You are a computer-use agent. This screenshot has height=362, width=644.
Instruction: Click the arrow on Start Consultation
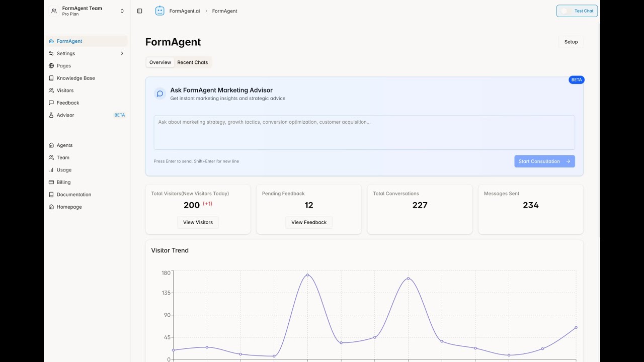568,161
